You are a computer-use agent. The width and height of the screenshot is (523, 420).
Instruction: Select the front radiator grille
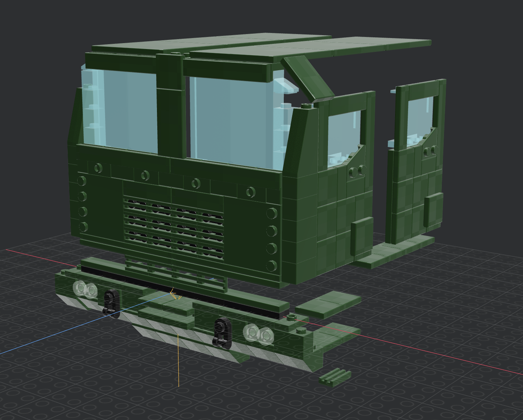(173, 228)
